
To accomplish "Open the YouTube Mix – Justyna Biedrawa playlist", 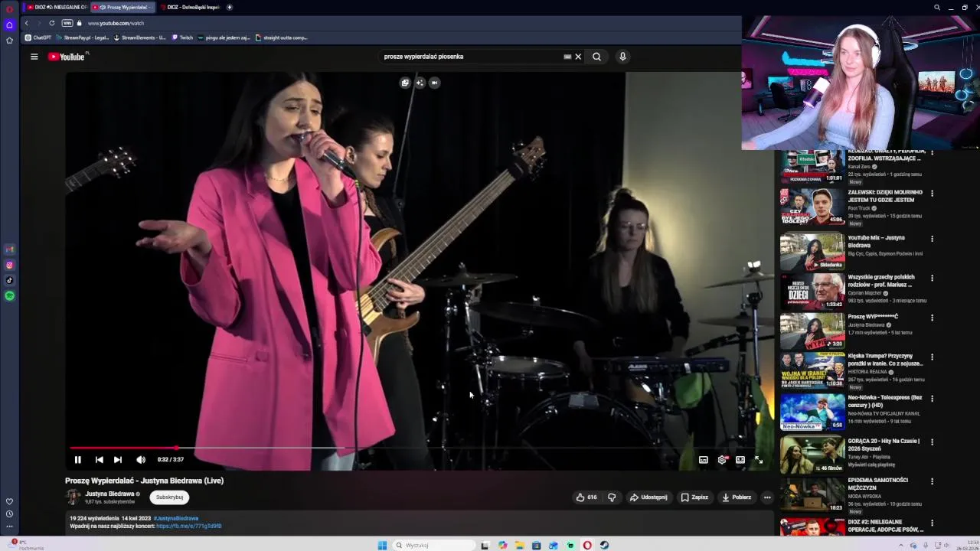I will click(812, 253).
